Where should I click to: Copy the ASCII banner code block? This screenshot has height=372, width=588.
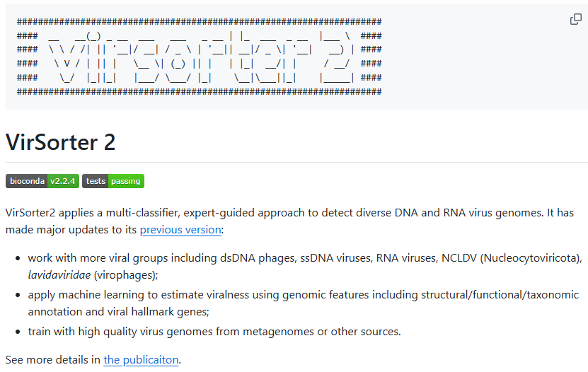click(x=576, y=18)
